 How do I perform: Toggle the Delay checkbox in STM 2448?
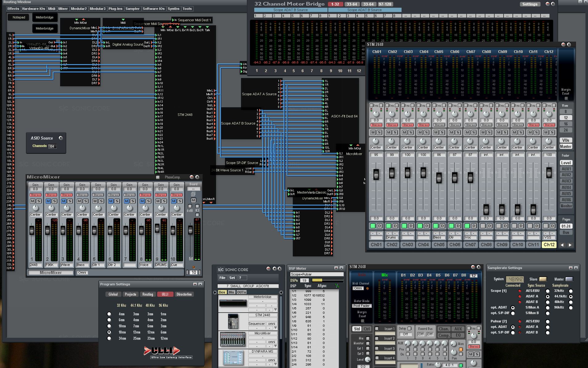tap(409, 329)
